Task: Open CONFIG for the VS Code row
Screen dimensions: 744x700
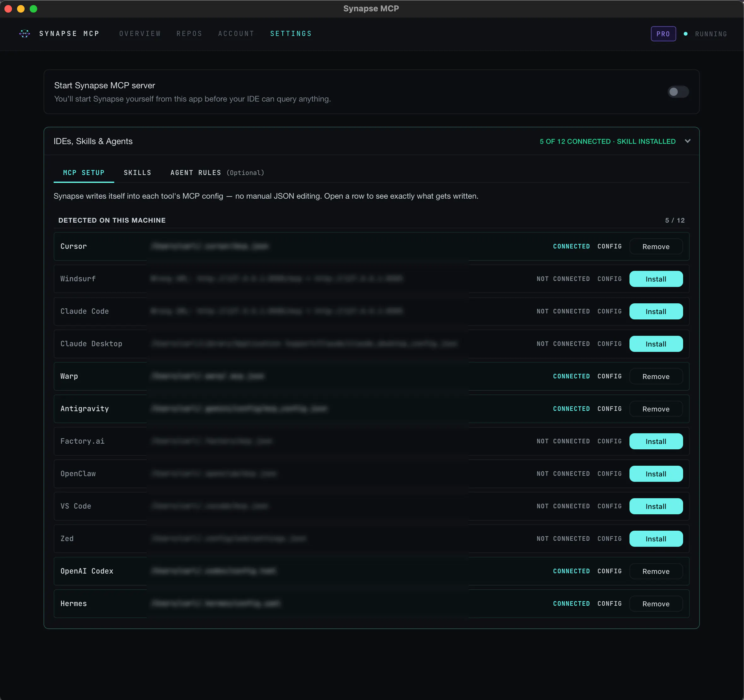Action: pyautogui.click(x=609, y=506)
